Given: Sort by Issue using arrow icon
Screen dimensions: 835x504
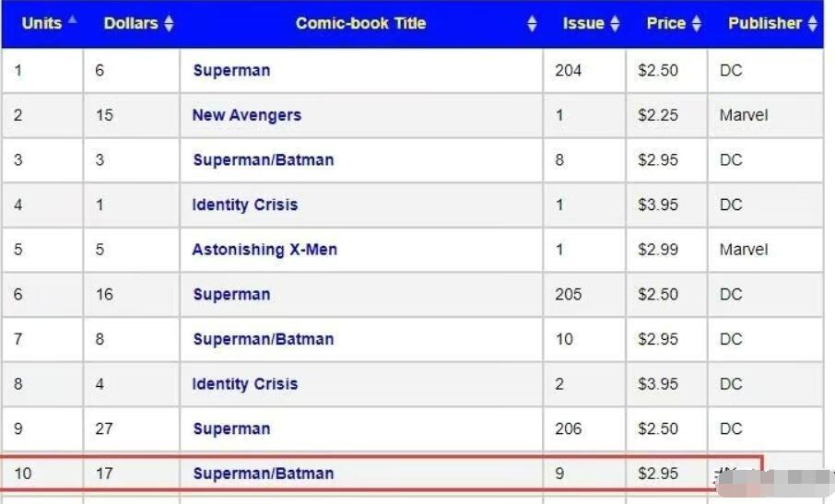Looking at the screenshot, I should click(x=615, y=23).
